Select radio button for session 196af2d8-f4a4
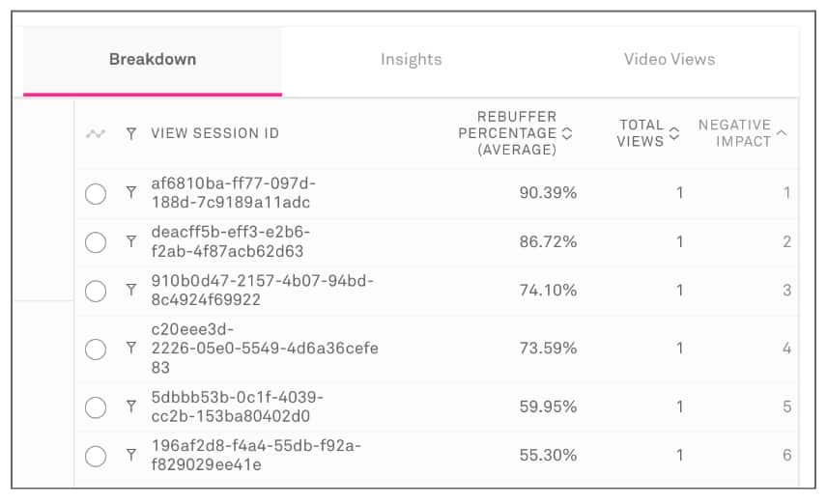 96,456
